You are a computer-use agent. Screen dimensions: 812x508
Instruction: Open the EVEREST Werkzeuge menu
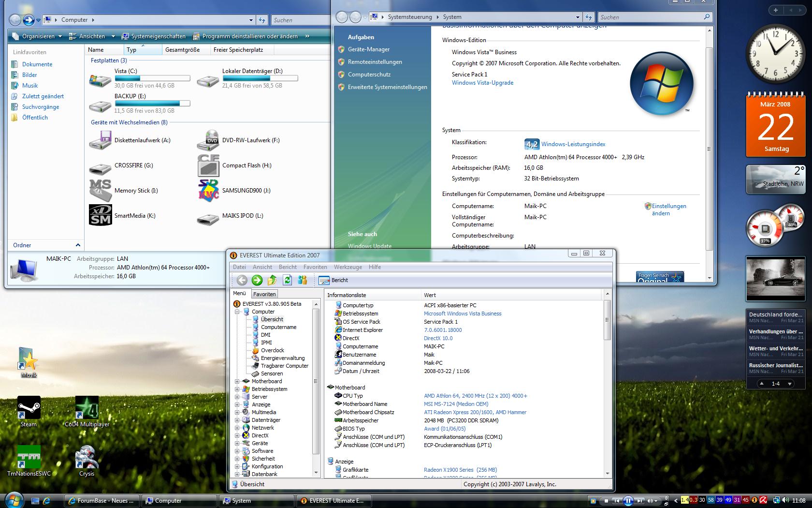pyautogui.click(x=348, y=267)
